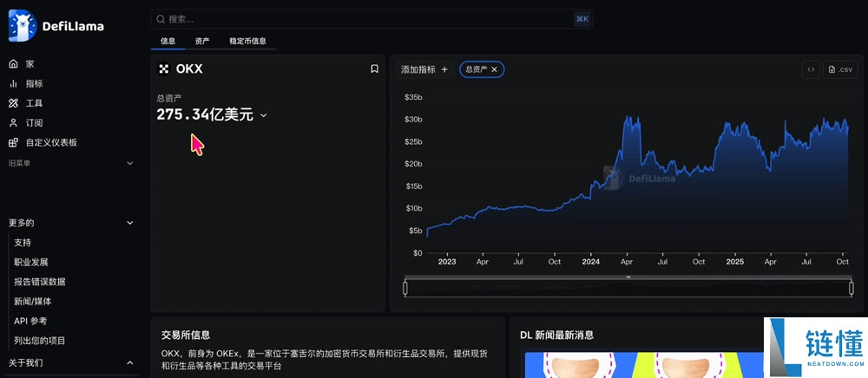The height and width of the screenshot is (378, 868).
Task: Download chart data as .csv
Action: click(840, 69)
